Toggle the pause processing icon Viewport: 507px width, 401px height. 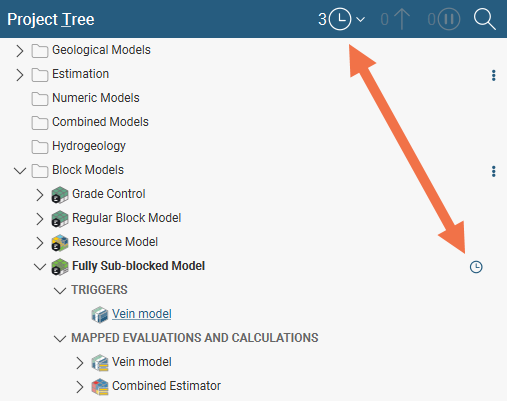(449, 19)
